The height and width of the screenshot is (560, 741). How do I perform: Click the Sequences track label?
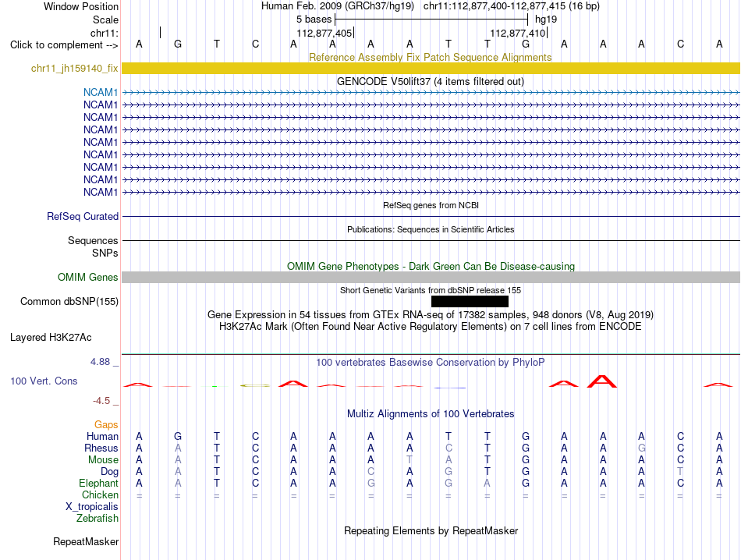[93, 240]
